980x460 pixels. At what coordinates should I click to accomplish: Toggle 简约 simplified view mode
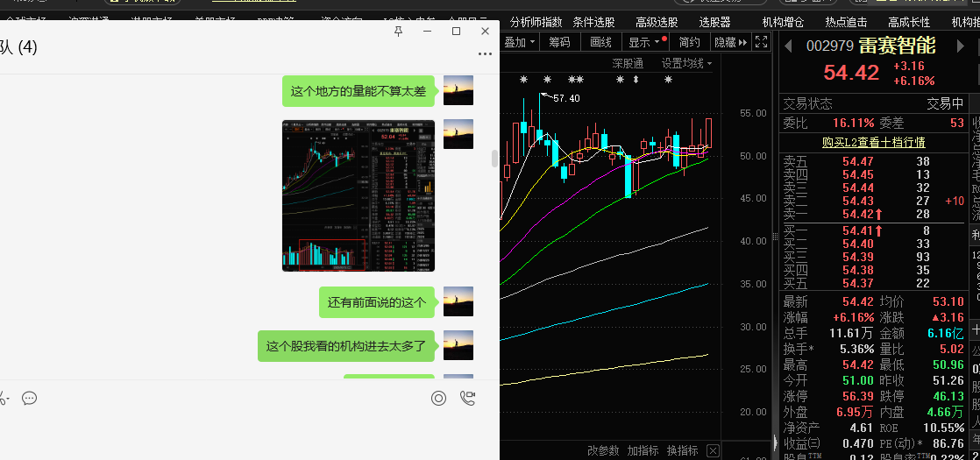pyautogui.click(x=690, y=42)
